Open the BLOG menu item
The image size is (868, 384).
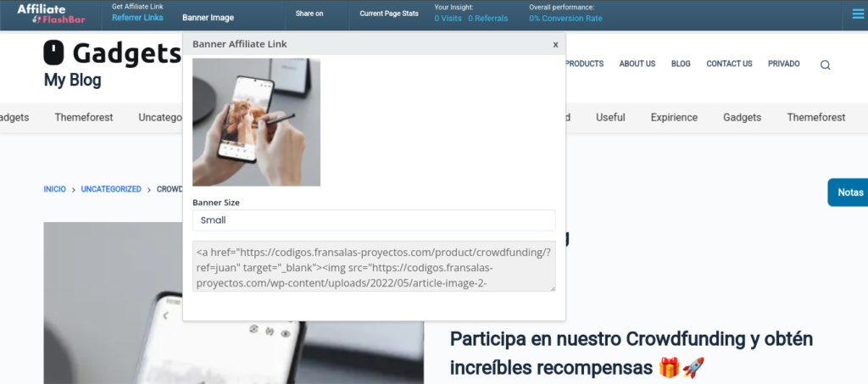tap(681, 64)
